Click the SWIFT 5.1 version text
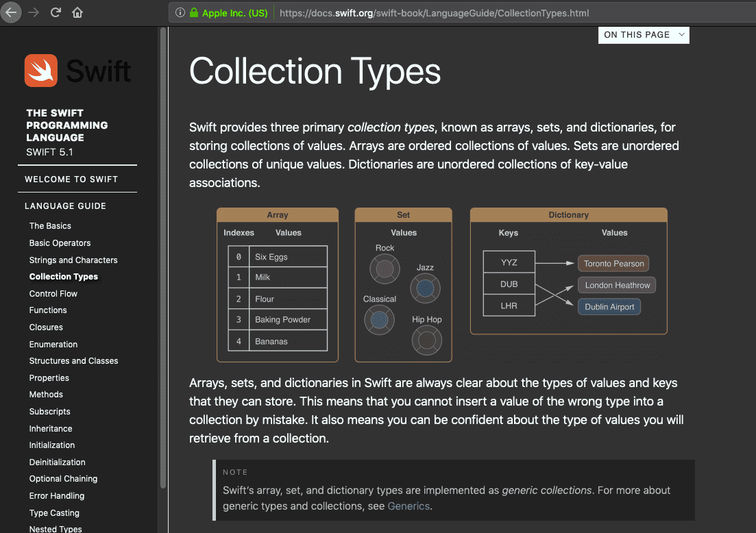This screenshot has height=533, width=756. [49, 152]
